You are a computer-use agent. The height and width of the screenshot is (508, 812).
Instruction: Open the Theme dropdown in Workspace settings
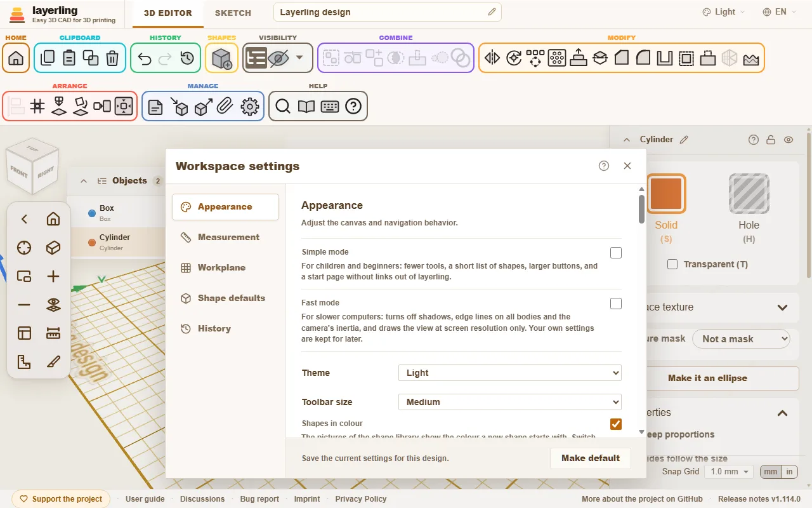[x=510, y=373]
